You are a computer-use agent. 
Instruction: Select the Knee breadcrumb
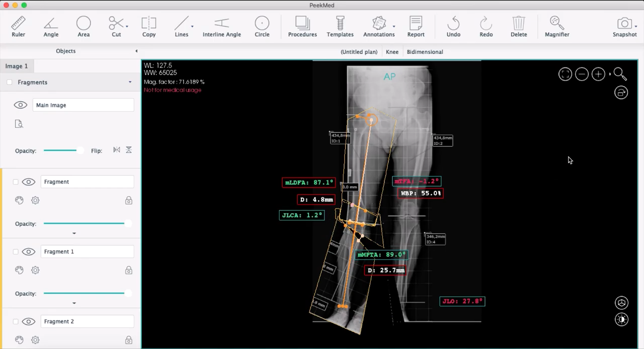click(x=392, y=52)
